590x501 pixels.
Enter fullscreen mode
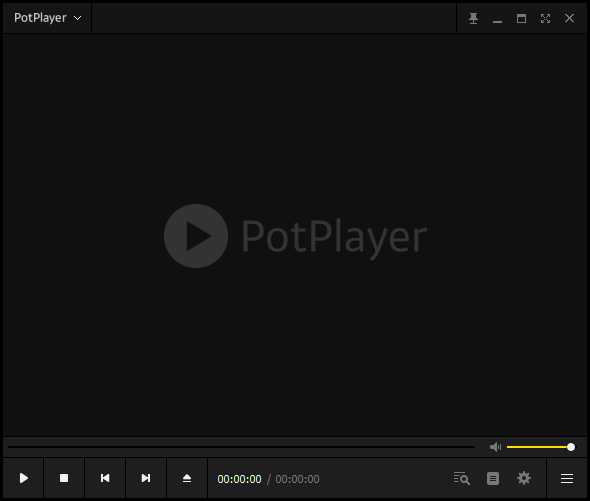pyautogui.click(x=545, y=18)
